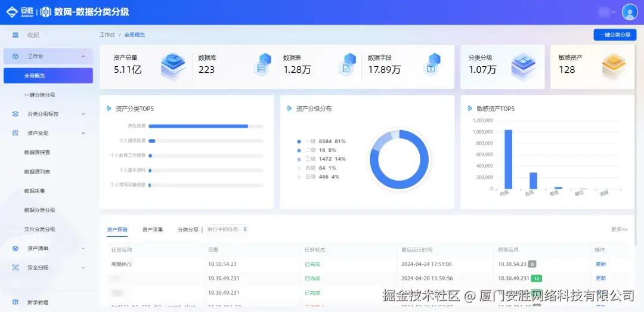The height and width of the screenshot is (312, 644).
Task: Toggle the 三级 legend entry
Action: pyautogui.click(x=321, y=159)
